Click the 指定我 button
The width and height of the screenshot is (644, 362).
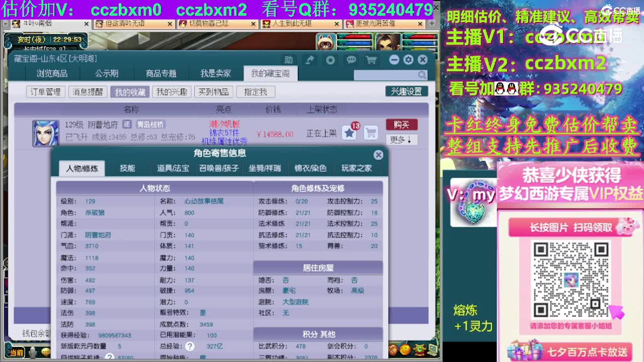pyautogui.click(x=256, y=92)
